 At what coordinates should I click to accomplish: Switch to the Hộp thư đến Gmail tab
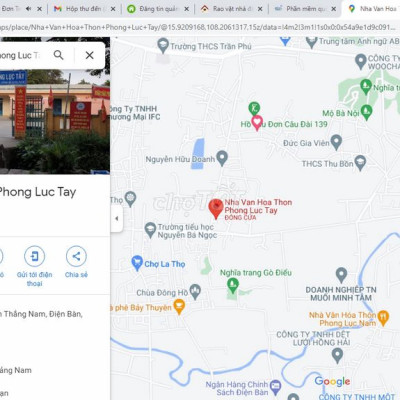pyautogui.click(x=84, y=9)
